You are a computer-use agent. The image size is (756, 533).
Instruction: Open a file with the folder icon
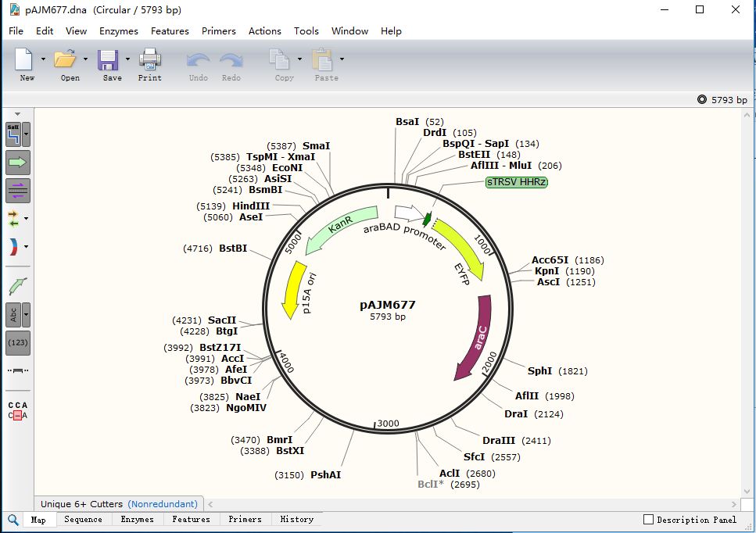click(x=65, y=59)
